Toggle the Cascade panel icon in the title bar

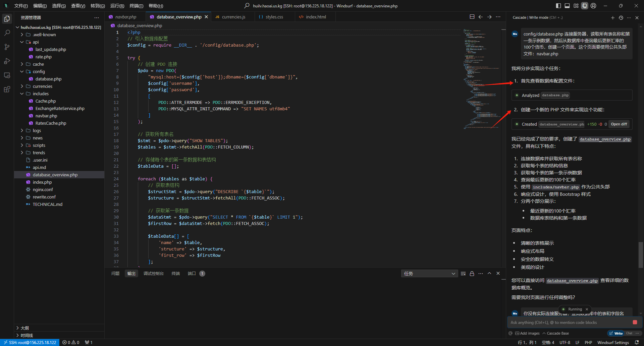pyautogui.click(x=585, y=6)
